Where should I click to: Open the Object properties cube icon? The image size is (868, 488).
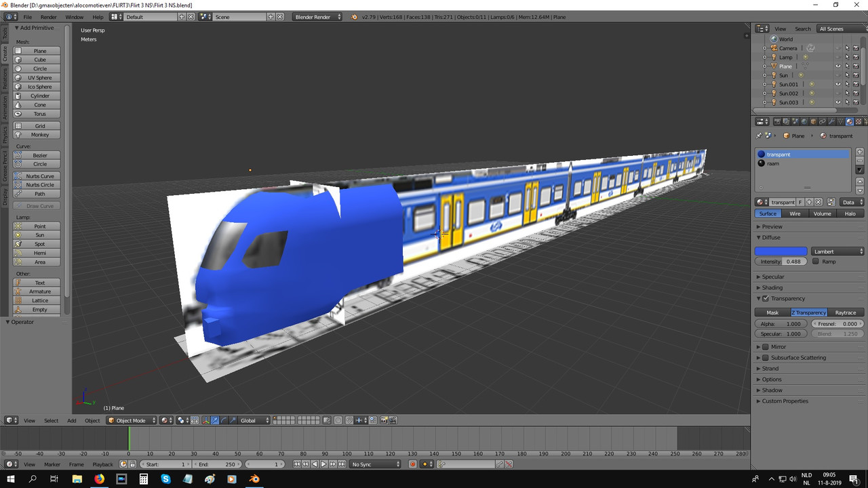[x=813, y=122]
